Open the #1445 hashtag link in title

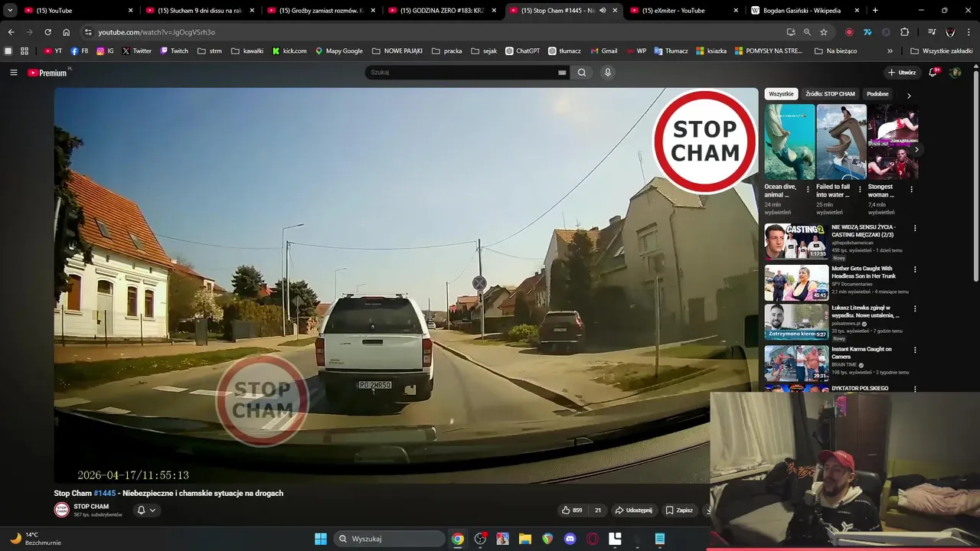click(104, 494)
